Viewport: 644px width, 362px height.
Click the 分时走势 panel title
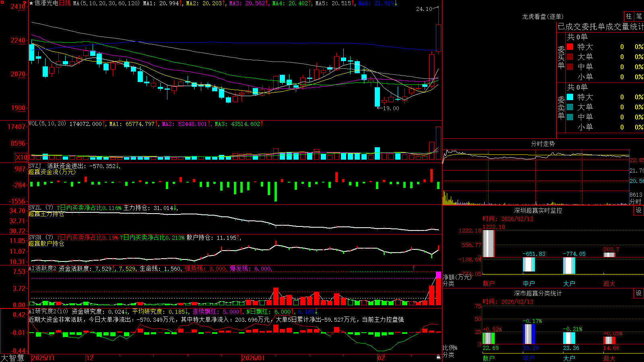(543, 144)
